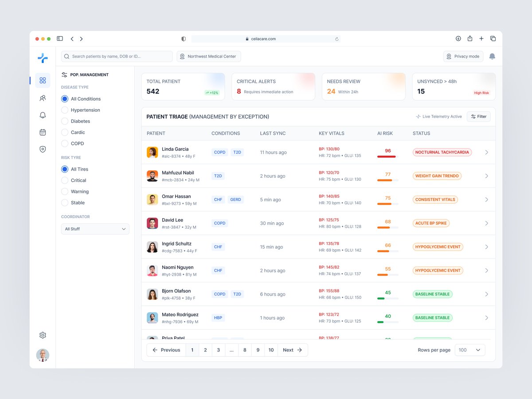
Task: Open the All Stuff coordinator dropdown
Action: (95, 229)
